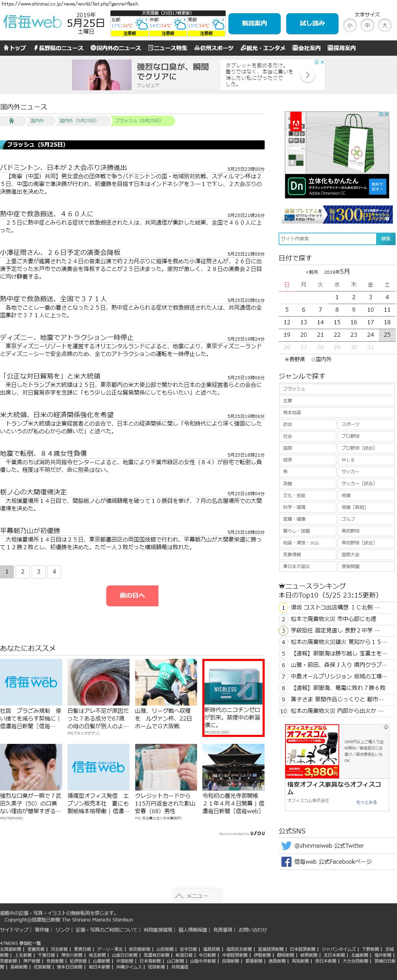
Task: Open article ディズニー、地震でアトラクション一時停止
Action: pyautogui.click(x=67, y=337)
